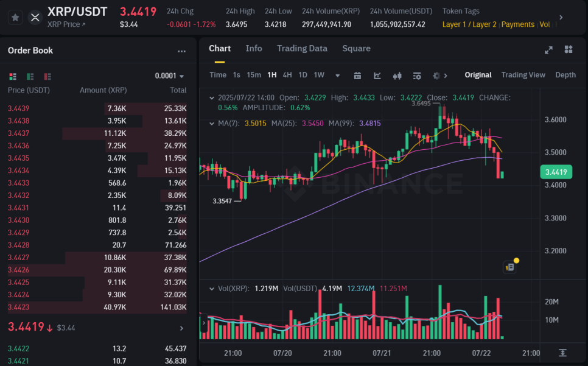Viewport: 588px width, 366px height.
Task: Show only sell orders in order book
Action: coord(47,76)
